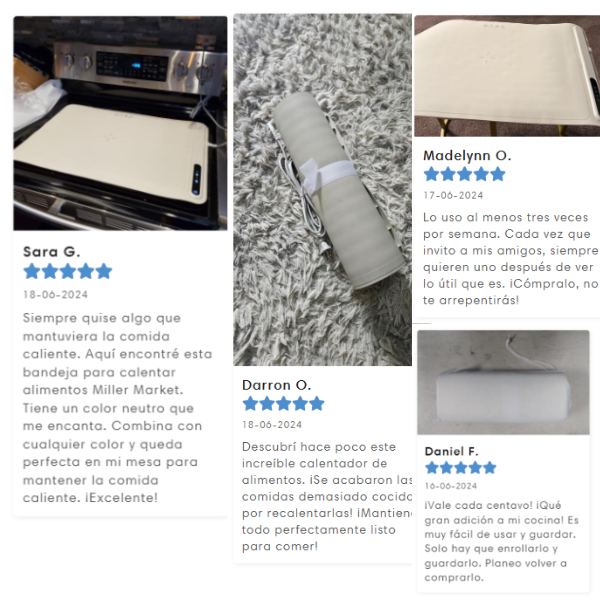This screenshot has width=600, height=600.
Task: Click the last star in Madelynn O.'s rating
Action: (497, 174)
